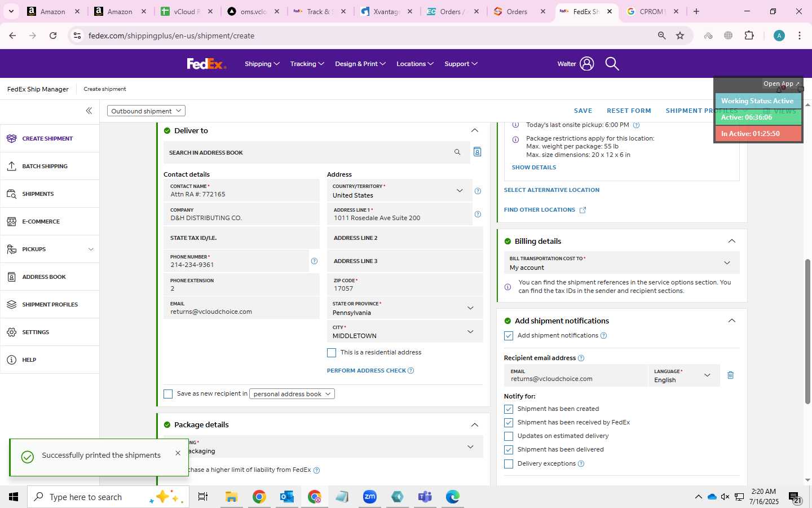Show info icon beside Recipient email address

click(x=581, y=358)
